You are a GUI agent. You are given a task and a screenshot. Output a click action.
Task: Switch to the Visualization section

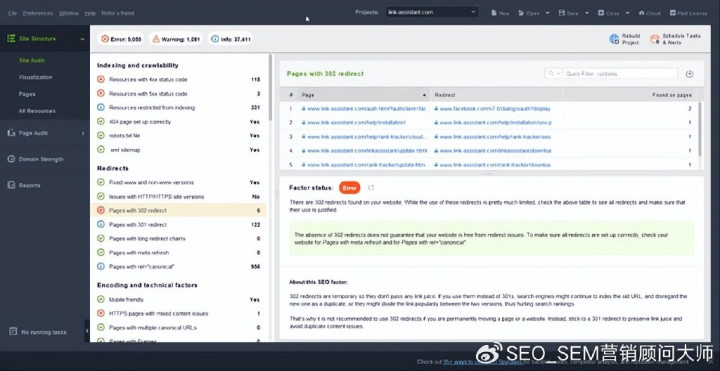pos(35,77)
